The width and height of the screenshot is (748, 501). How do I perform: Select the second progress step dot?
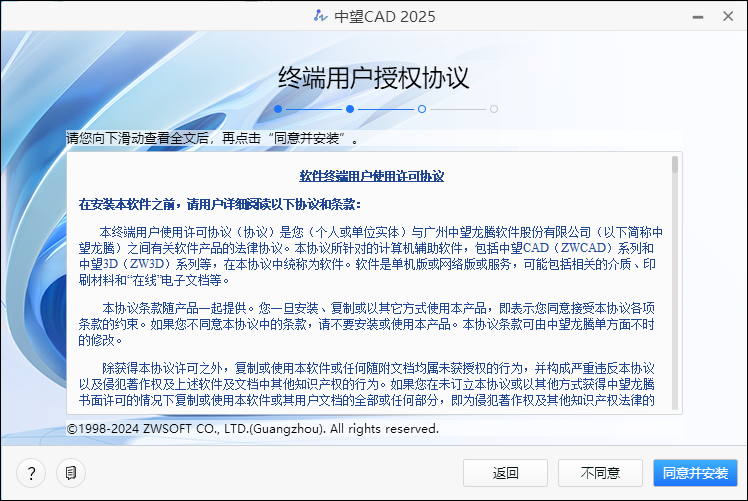coord(350,109)
